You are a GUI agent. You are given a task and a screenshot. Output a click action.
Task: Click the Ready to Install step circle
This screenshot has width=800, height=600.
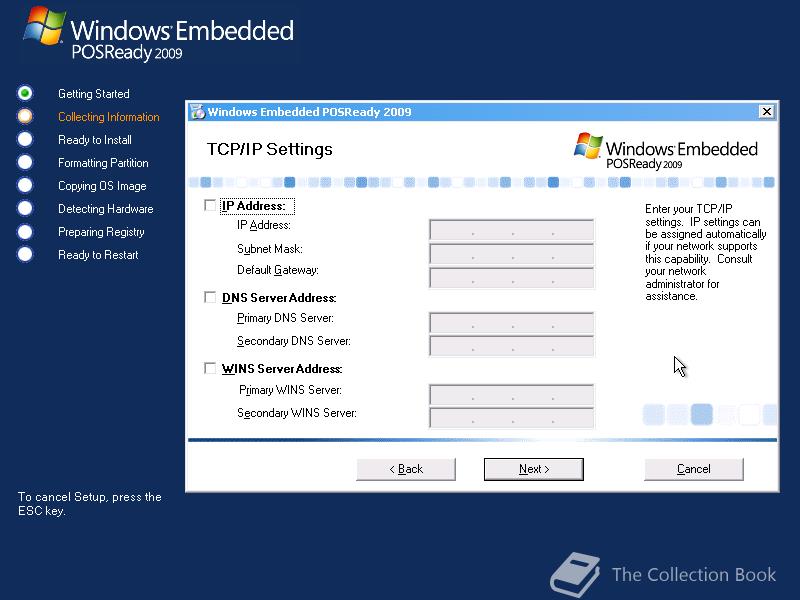(25, 139)
